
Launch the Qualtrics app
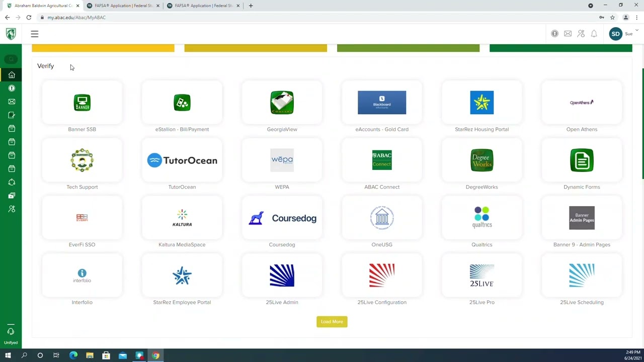[x=481, y=218]
